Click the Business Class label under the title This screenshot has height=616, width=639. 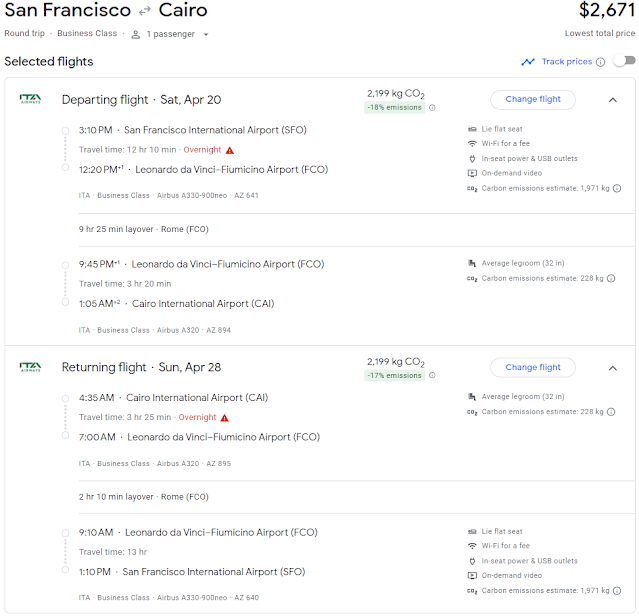click(x=87, y=33)
